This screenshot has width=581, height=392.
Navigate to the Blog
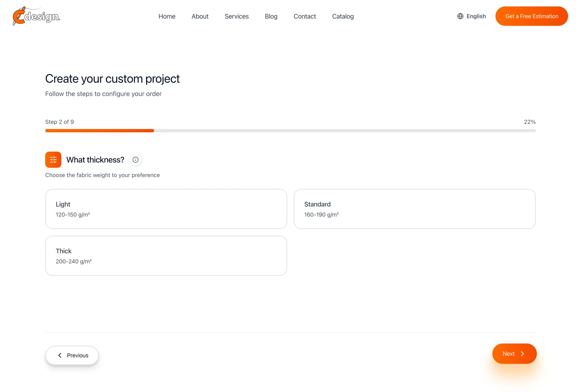271,16
